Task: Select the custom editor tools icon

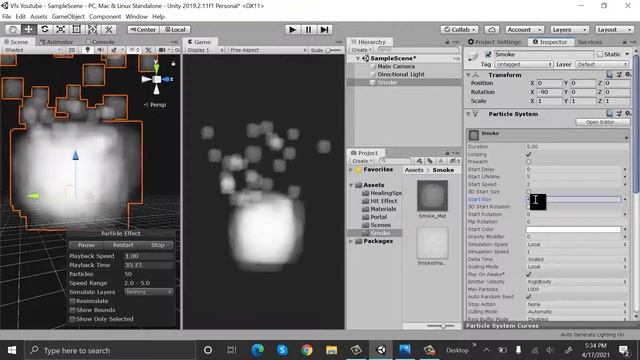Action: (108, 29)
